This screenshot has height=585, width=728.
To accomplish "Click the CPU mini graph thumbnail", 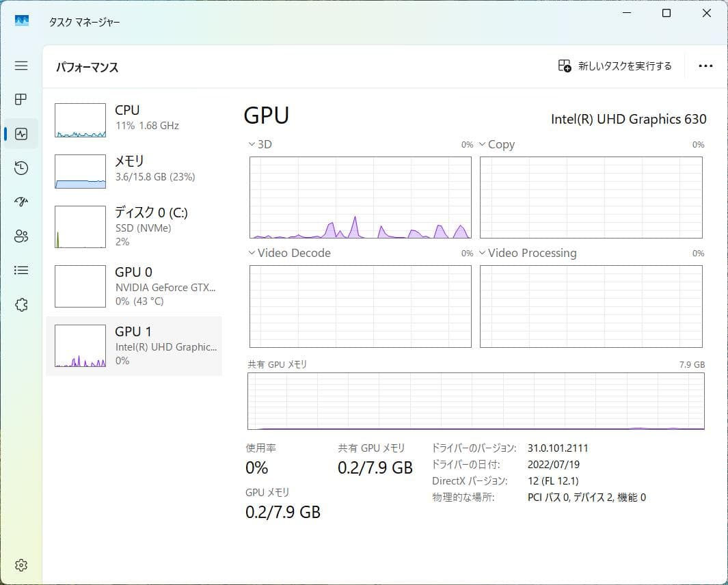I will pos(81,120).
